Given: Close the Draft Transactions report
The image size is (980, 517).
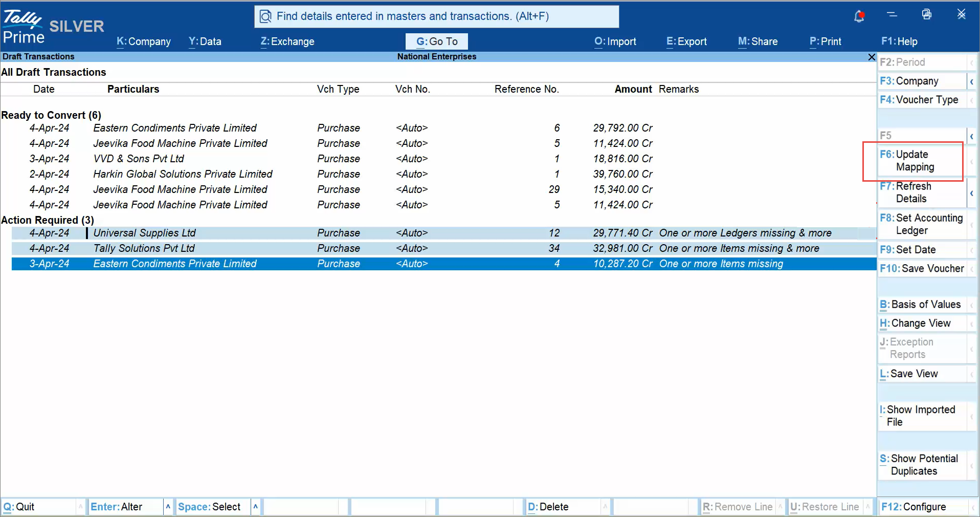Looking at the screenshot, I should [x=872, y=57].
